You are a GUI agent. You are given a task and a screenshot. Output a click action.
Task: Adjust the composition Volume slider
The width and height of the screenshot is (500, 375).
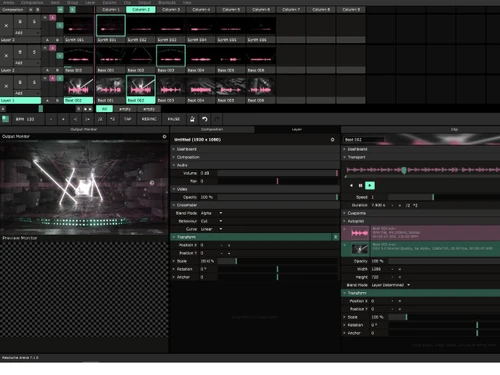[278, 173]
